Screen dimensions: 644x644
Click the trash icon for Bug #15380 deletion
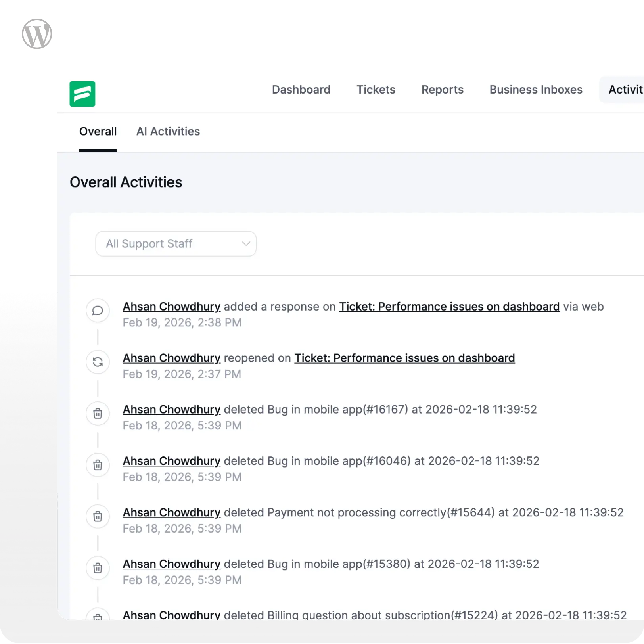click(98, 568)
